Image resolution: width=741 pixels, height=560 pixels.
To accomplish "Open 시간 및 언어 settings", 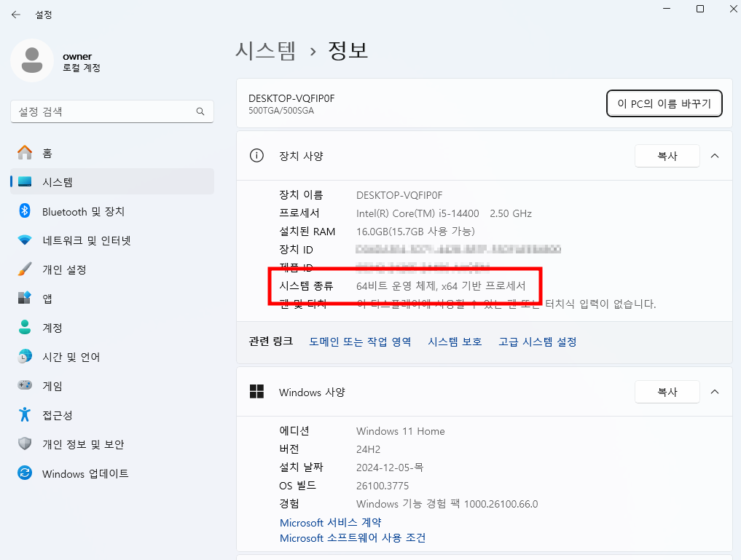I will [x=112, y=357].
